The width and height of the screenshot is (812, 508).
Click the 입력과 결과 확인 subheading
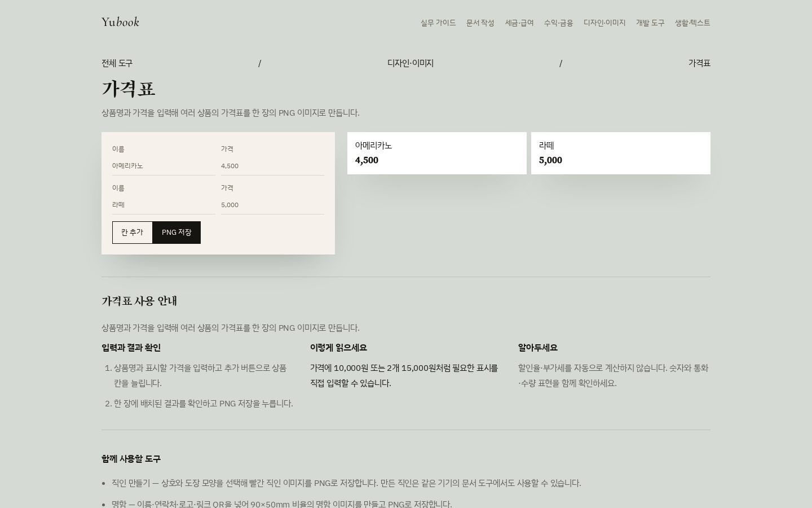131,348
